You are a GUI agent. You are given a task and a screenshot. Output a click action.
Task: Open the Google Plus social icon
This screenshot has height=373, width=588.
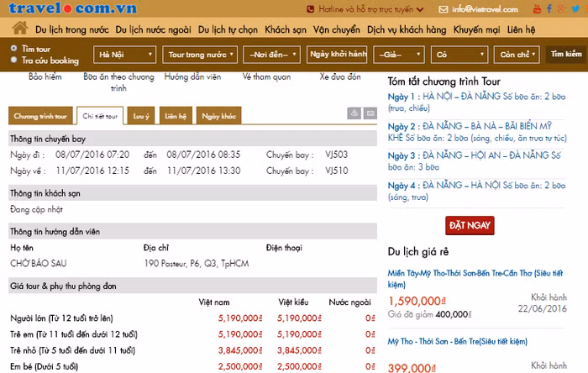tap(561, 8)
